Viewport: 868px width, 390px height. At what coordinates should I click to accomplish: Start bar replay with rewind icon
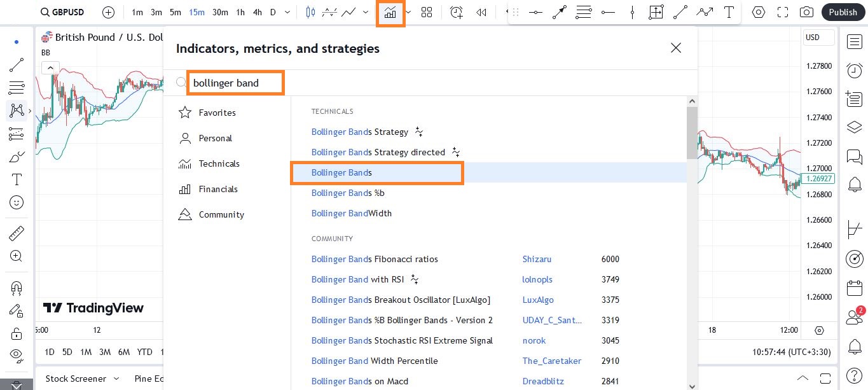click(x=481, y=12)
